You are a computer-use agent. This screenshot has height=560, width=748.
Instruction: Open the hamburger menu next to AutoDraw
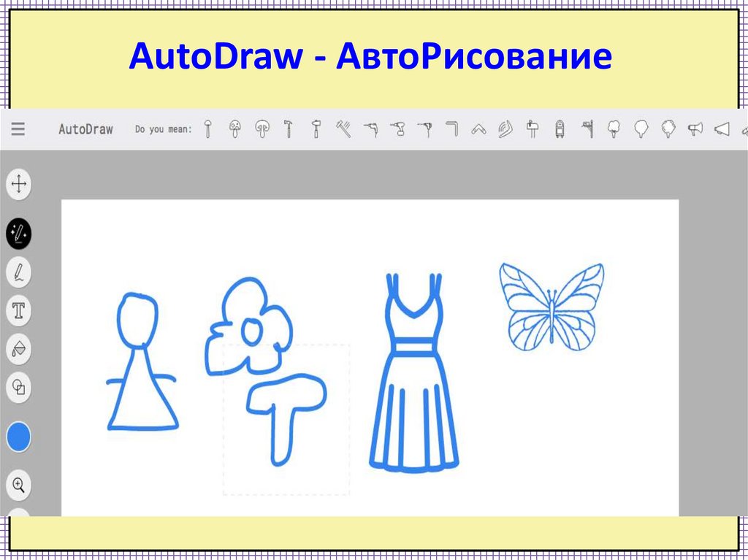[x=18, y=129]
